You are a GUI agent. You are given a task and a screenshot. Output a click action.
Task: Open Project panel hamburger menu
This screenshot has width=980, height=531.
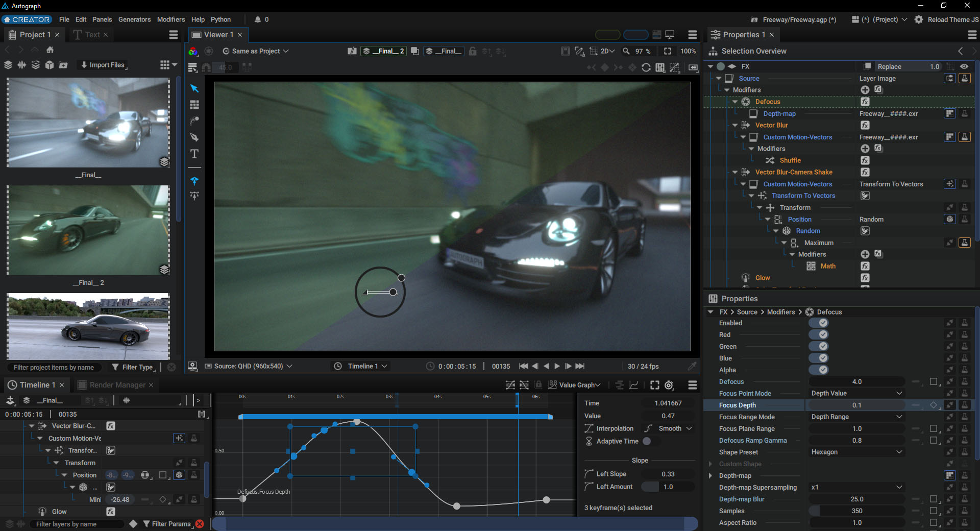click(x=174, y=35)
